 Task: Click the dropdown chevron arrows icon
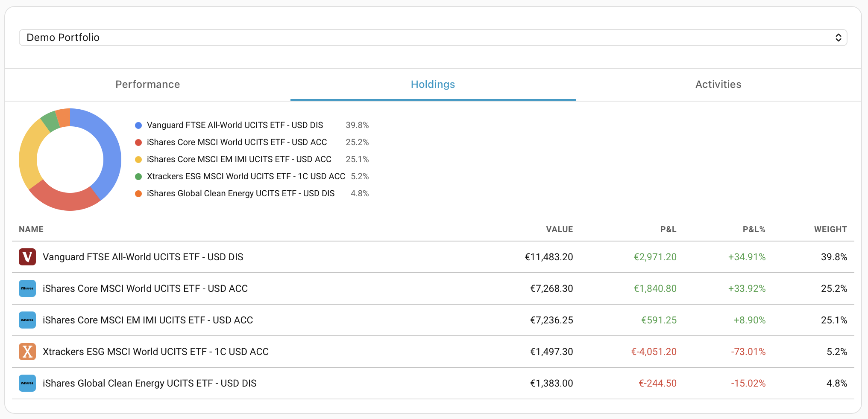839,38
